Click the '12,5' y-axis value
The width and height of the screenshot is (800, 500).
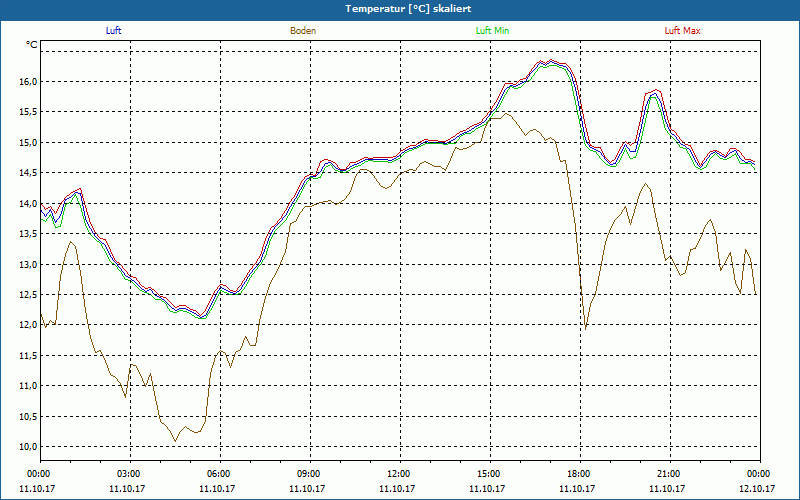click(29, 294)
